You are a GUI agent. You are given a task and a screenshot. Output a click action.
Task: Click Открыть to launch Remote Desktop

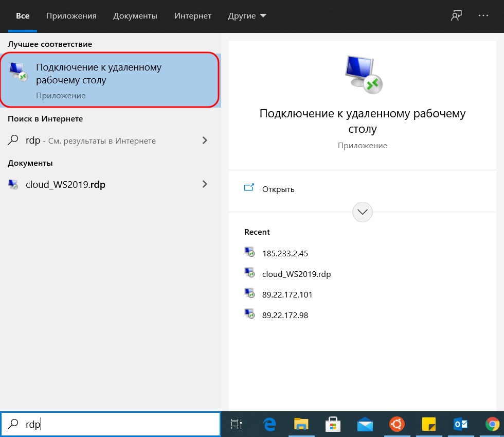tap(278, 189)
